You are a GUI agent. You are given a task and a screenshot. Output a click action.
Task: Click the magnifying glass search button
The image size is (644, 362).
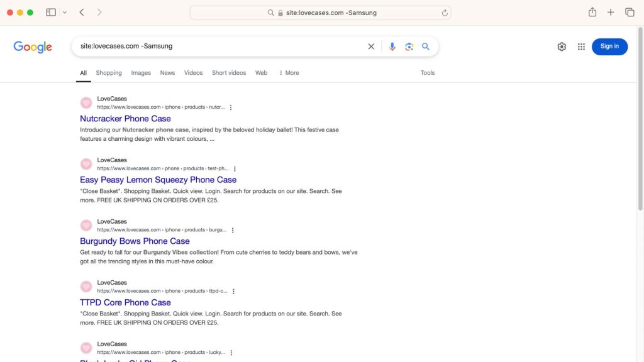426,47
